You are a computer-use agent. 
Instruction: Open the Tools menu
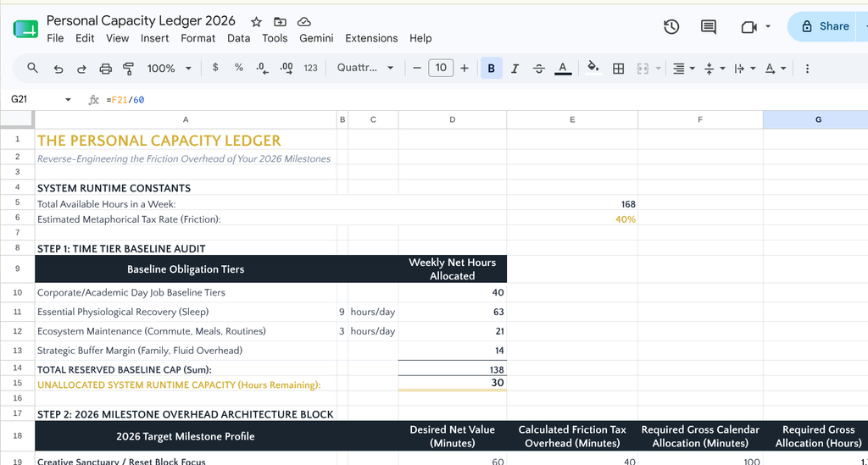click(275, 38)
